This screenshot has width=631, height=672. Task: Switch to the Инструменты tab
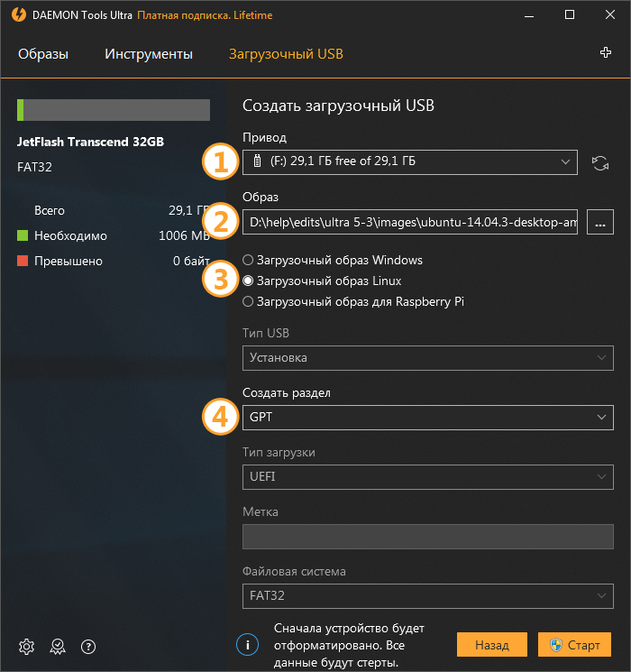tap(149, 54)
